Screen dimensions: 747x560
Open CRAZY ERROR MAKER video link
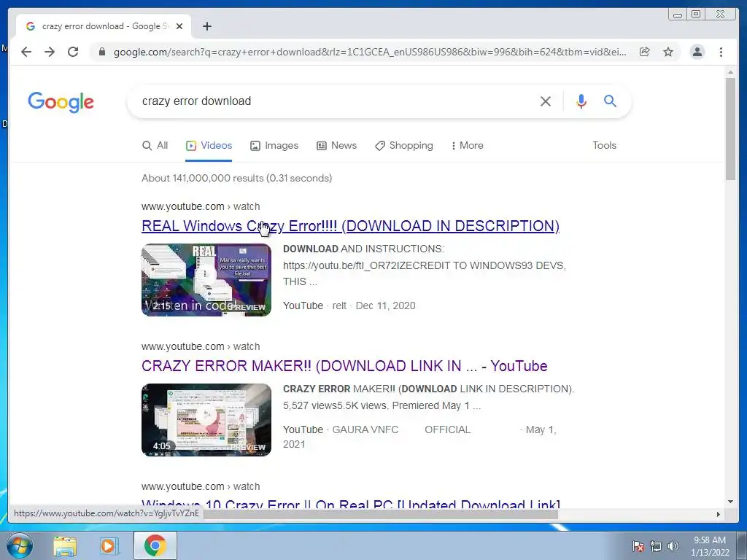(x=344, y=366)
